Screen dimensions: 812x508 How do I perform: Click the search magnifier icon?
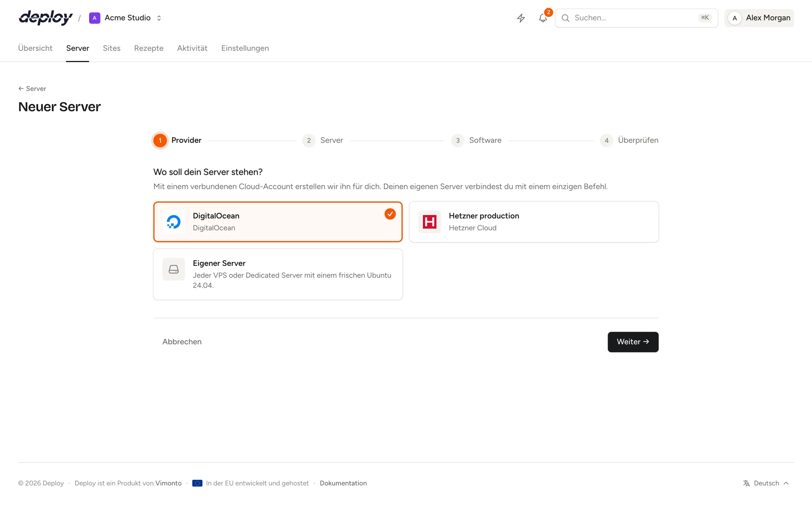565,18
